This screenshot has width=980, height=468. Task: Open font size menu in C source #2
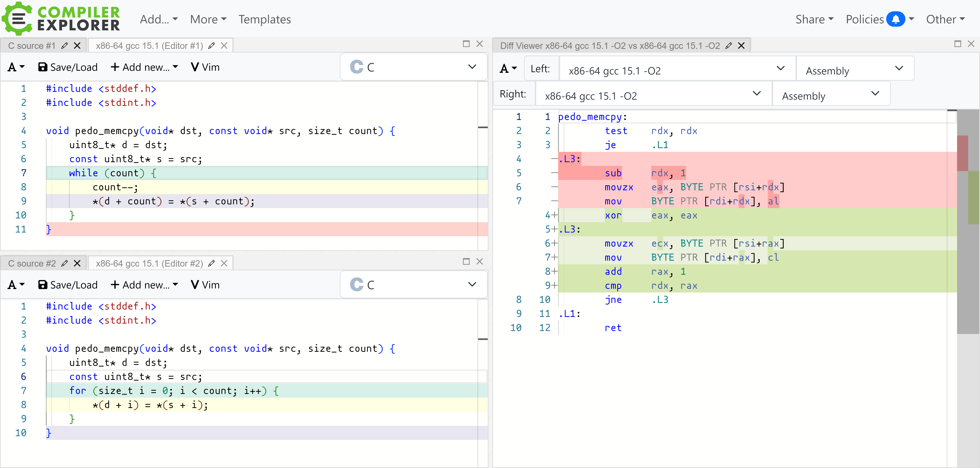[x=16, y=285]
